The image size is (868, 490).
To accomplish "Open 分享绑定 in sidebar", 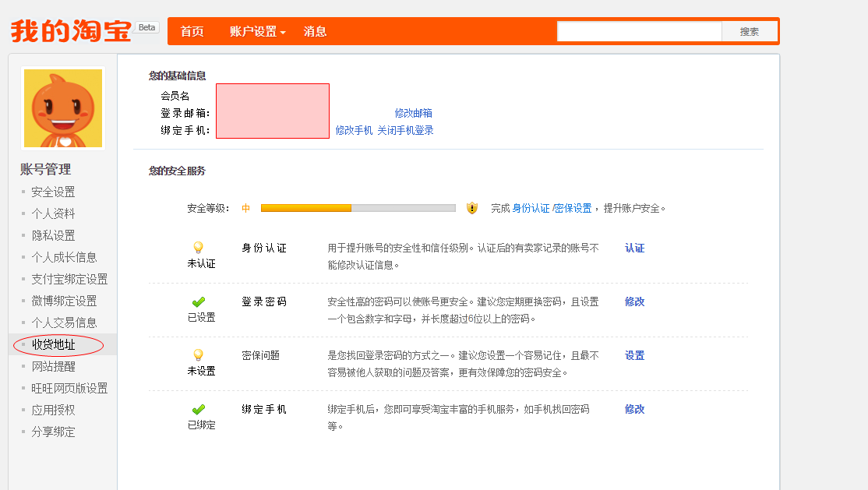I will coord(53,432).
